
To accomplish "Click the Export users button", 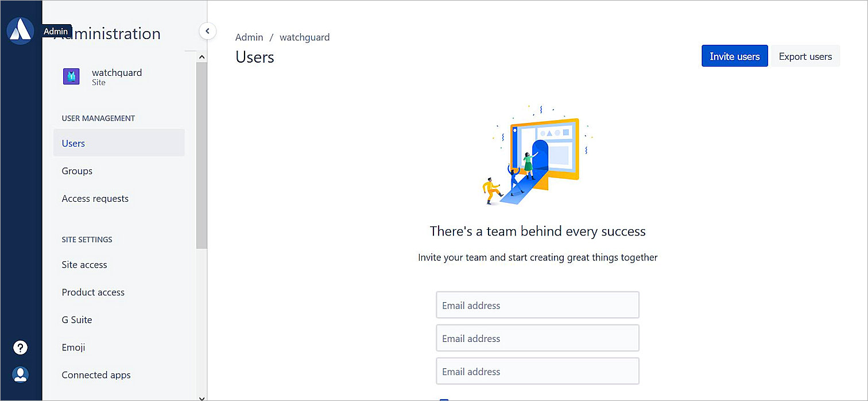I will click(805, 56).
